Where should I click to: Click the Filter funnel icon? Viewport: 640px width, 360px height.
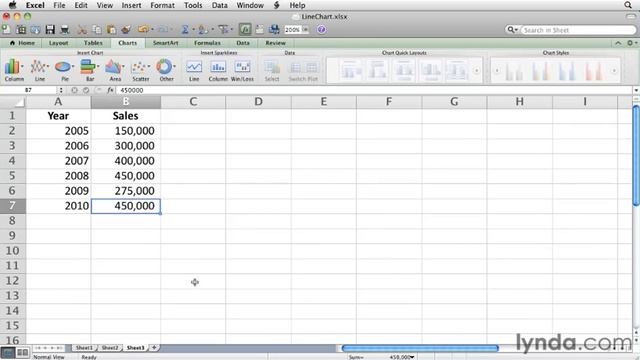[223, 29]
